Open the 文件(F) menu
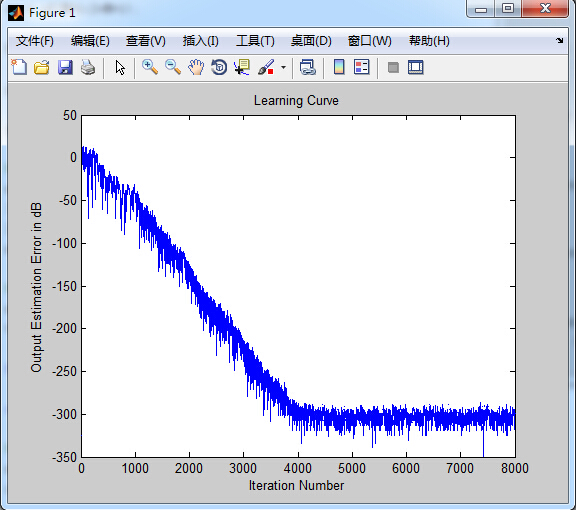This screenshot has height=510, width=576. pyautogui.click(x=35, y=41)
